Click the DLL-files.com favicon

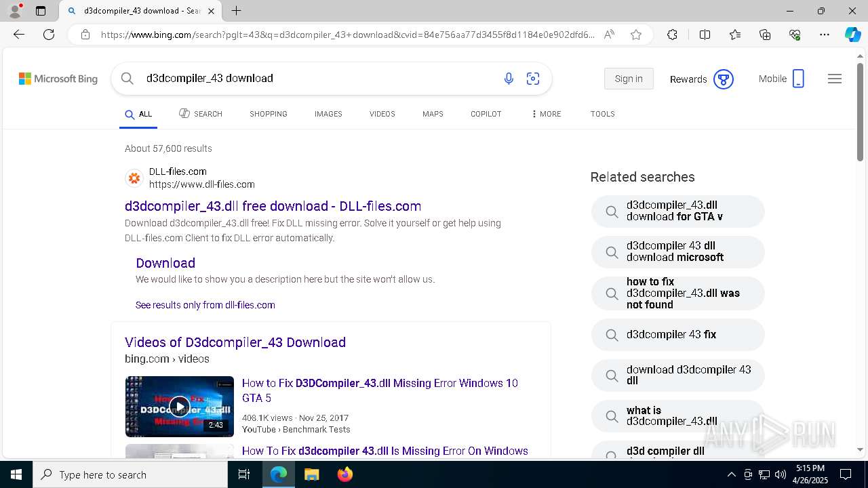point(134,178)
